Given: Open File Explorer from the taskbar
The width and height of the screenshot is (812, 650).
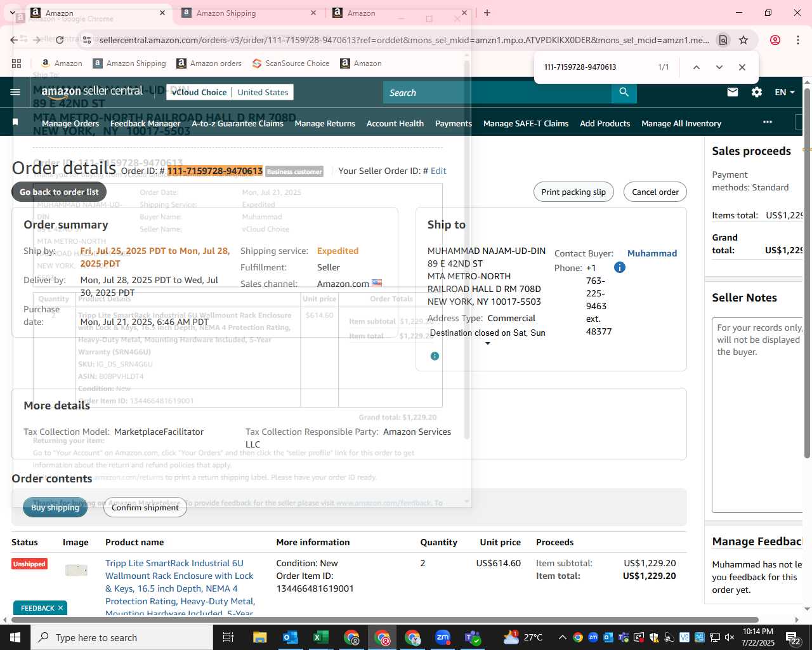Looking at the screenshot, I should coord(260,637).
